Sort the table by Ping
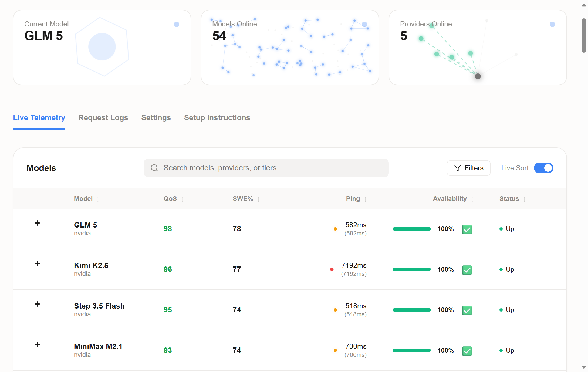Image resolution: width=588 pixels, height=372 pixels. coord(356,199)
